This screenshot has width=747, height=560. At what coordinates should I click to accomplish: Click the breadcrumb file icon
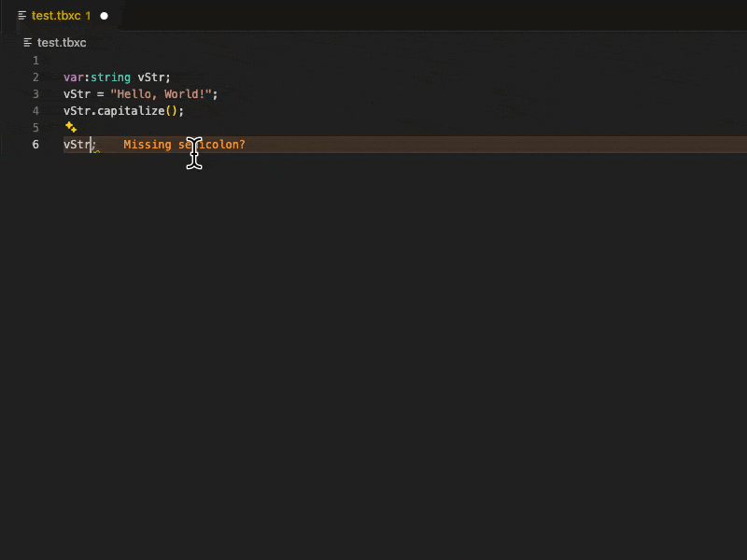28,43
